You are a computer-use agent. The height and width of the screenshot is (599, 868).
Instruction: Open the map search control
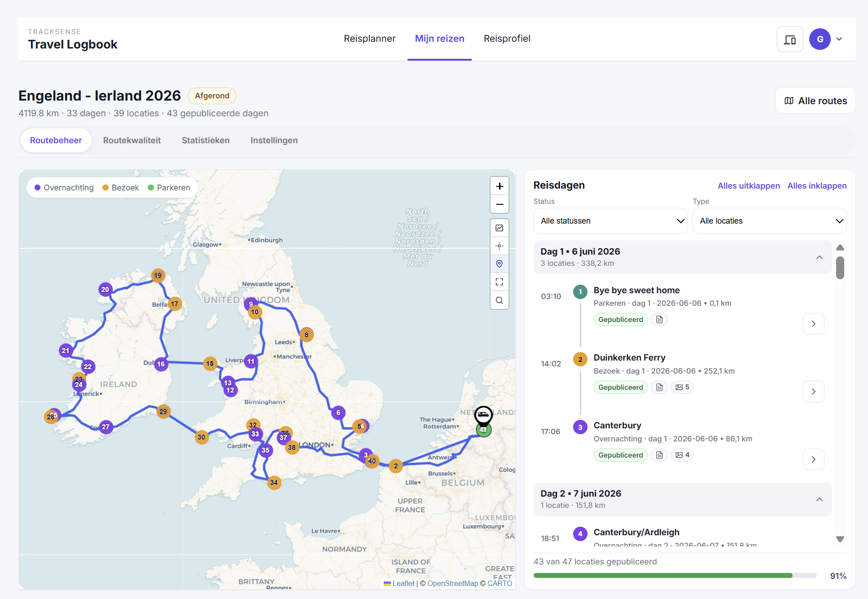[500, 300]
